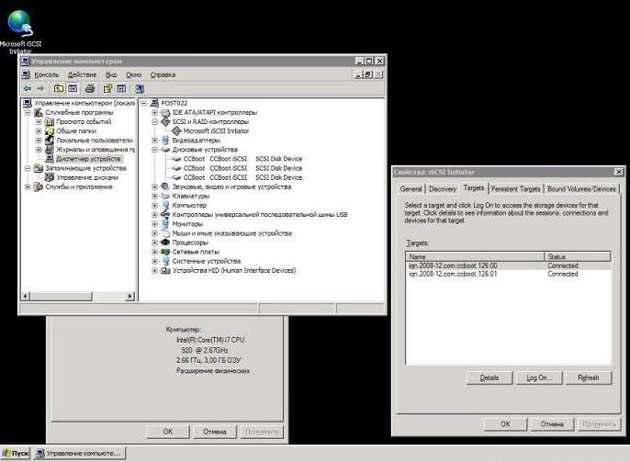This screenshot has height=462, width=630.
Task: Click Refresh button in Targets tab
Action: [589, 378]
